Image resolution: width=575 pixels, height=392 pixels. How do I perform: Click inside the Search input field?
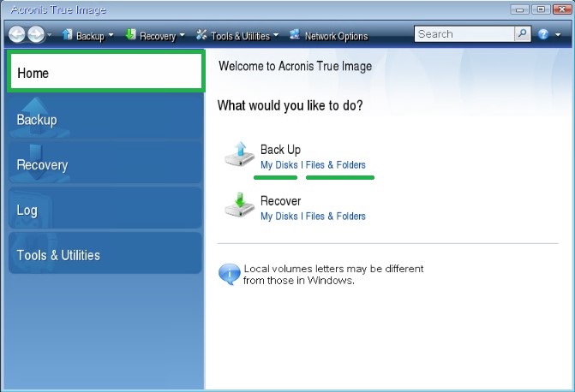463,34
